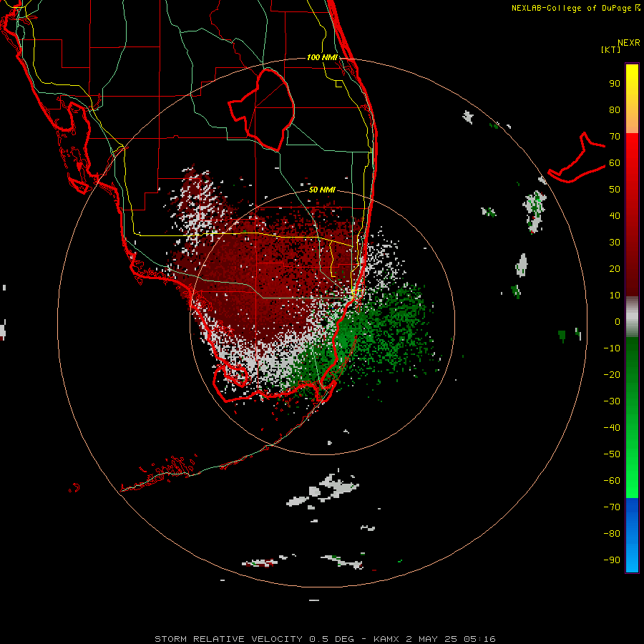The image size is (644, 644).
Task: Click the -10 value on the velocity scale
Action: tap(612, 348)
